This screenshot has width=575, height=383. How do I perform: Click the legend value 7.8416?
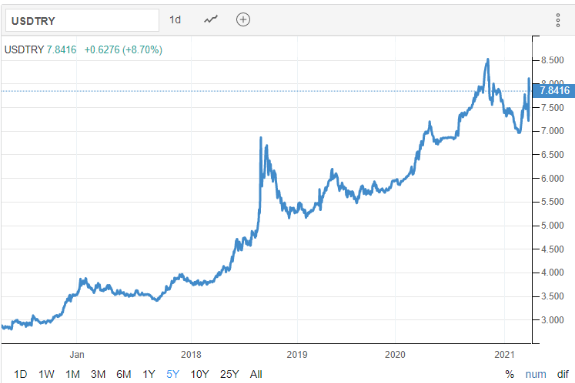pyautogui.click(x=62, y=50)
